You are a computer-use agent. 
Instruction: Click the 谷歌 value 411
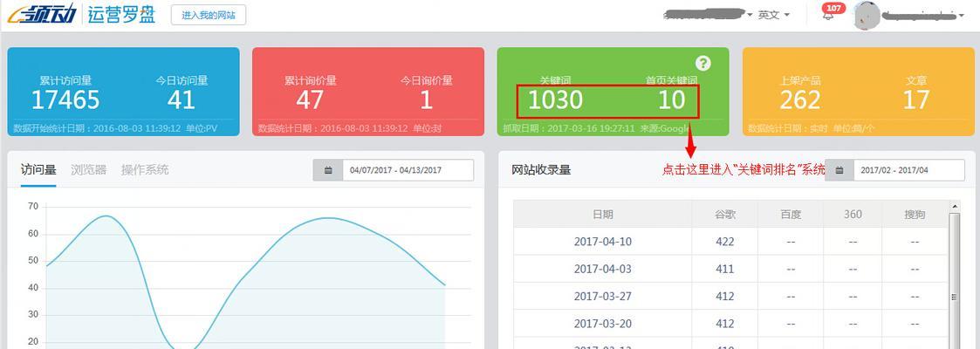click(x=725, y=269)
